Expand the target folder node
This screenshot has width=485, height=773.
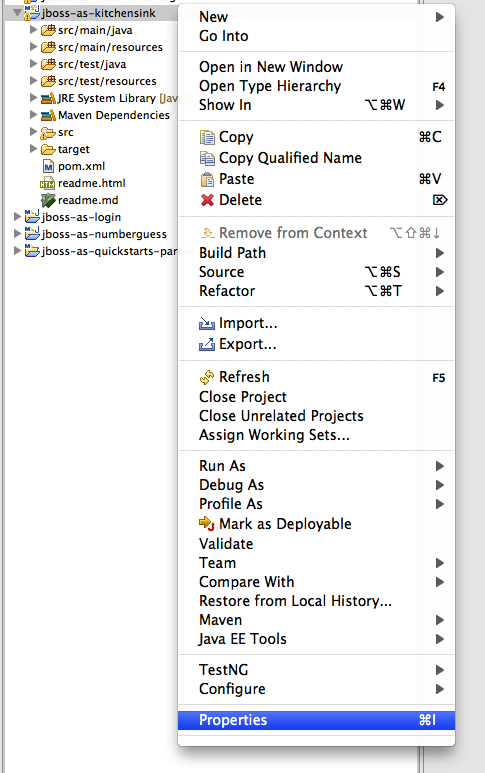pos(33,149)
